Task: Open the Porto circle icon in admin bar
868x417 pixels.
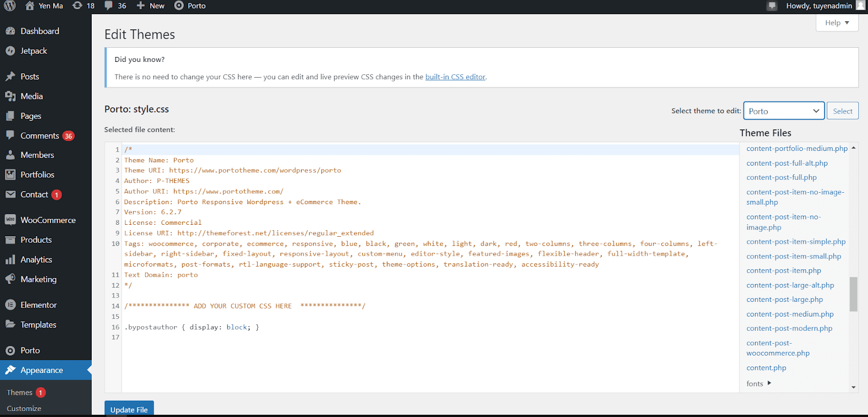Action: tap(179, 5)
